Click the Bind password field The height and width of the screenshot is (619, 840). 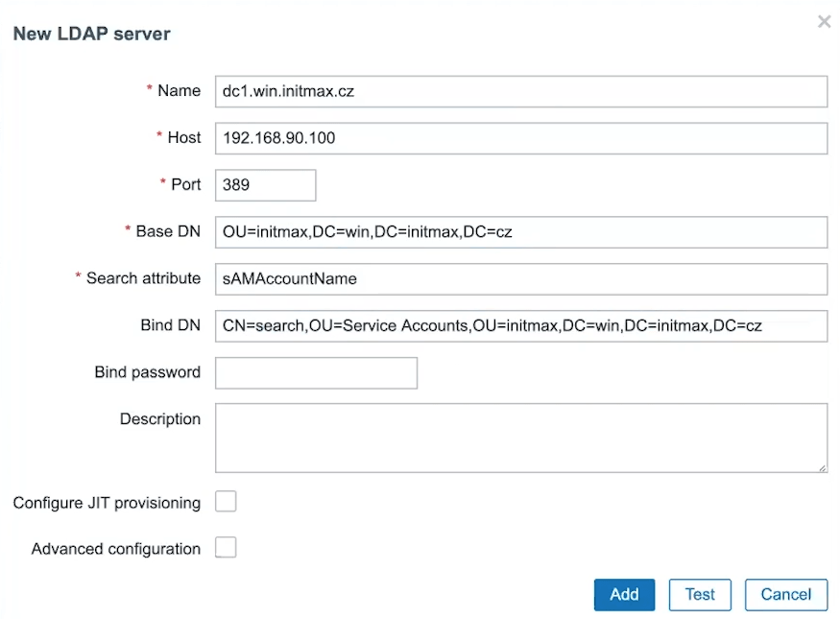[x=317, y=372]
